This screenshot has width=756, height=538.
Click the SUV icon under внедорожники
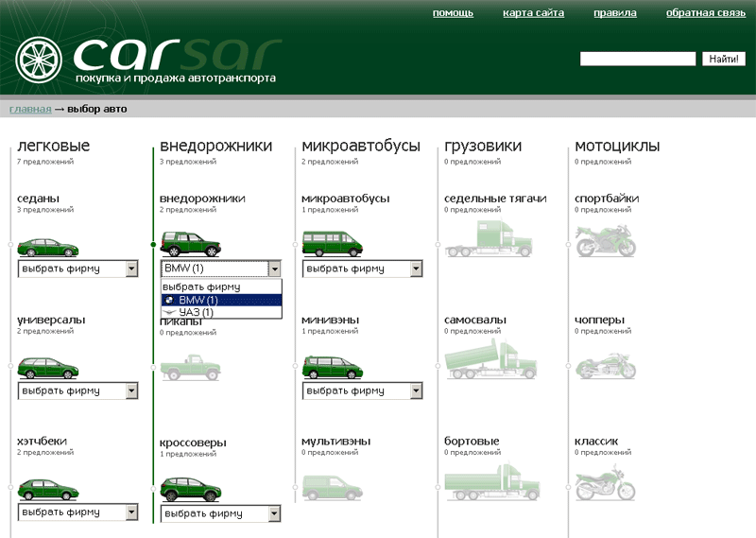click(190, 244)
